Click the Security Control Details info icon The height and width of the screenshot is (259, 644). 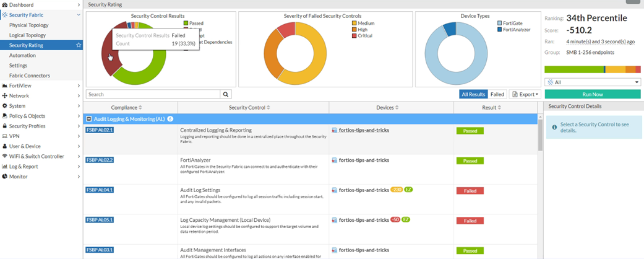point(554,128)
